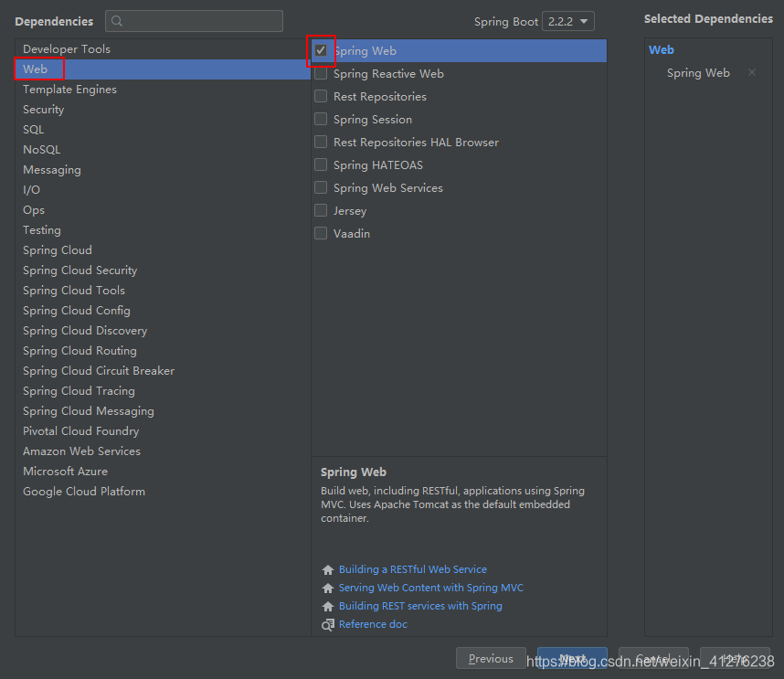Screen dimensions: 784x679
Task: Open Building a RESTful Web Service link
Action: (x=412, y=569)
